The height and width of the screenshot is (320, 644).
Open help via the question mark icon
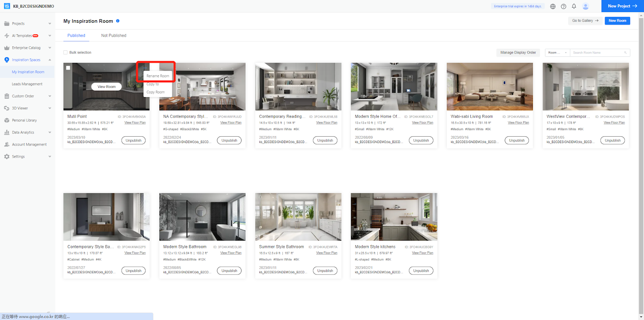point(563,6)
